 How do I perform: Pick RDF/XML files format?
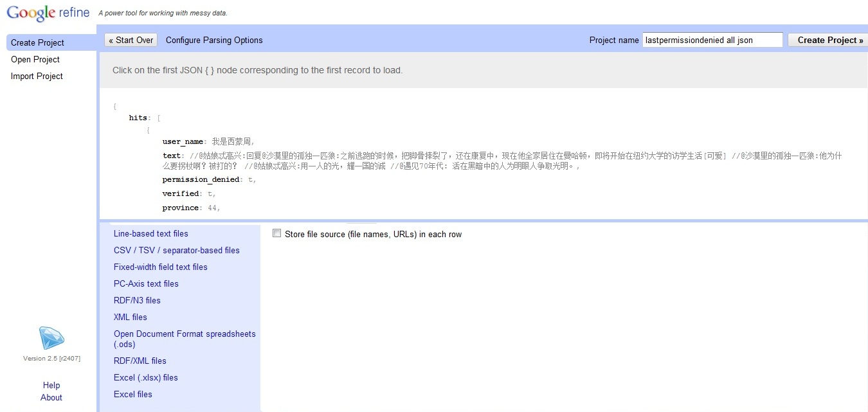pyautogui.click(x=140, y=361)
